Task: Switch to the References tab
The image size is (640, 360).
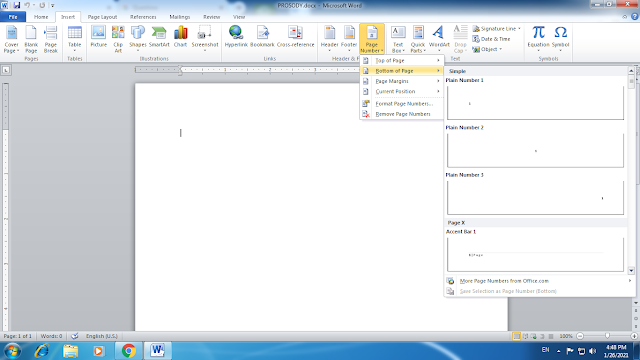Action: pos(143,17)
